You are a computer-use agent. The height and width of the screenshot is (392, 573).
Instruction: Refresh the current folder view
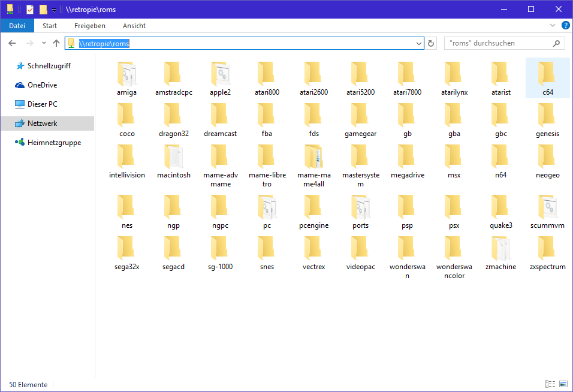431,43
